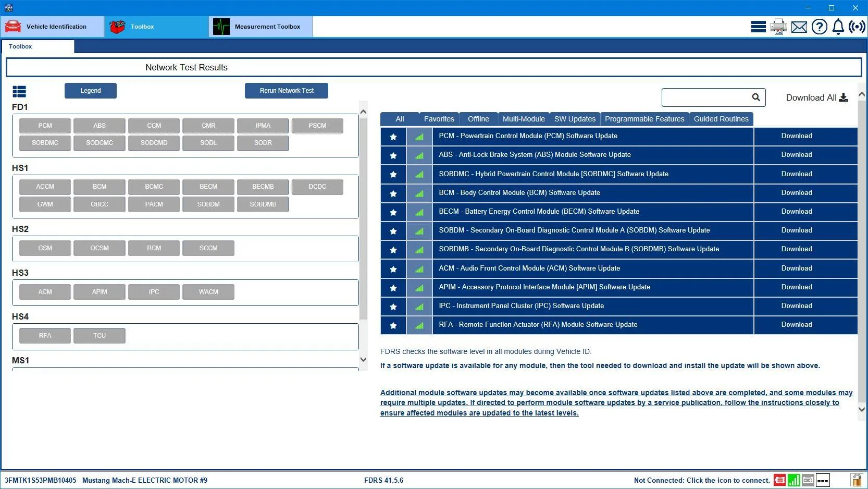Toggle favorite star for PCM Software Update
Screen dimensions: 868x489
tap(393, 137)
